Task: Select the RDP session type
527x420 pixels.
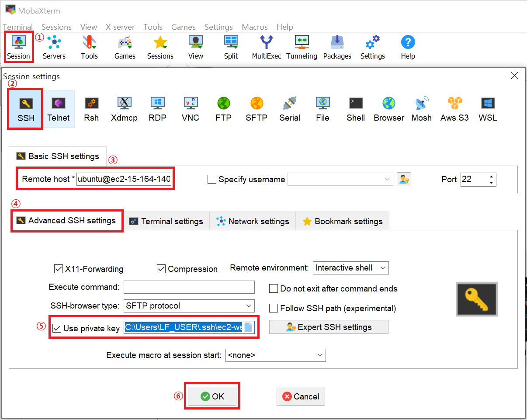Action: click(158, 109)
